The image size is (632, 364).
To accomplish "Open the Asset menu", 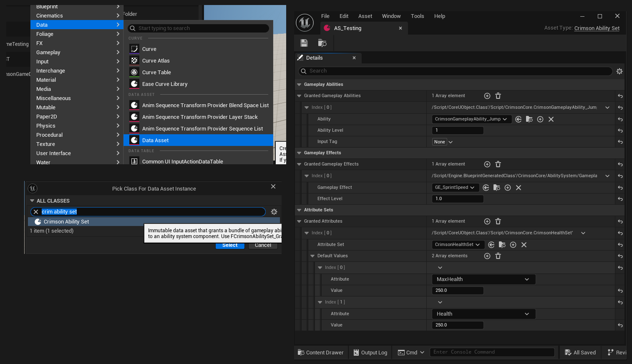I will (x=365, y=16).
